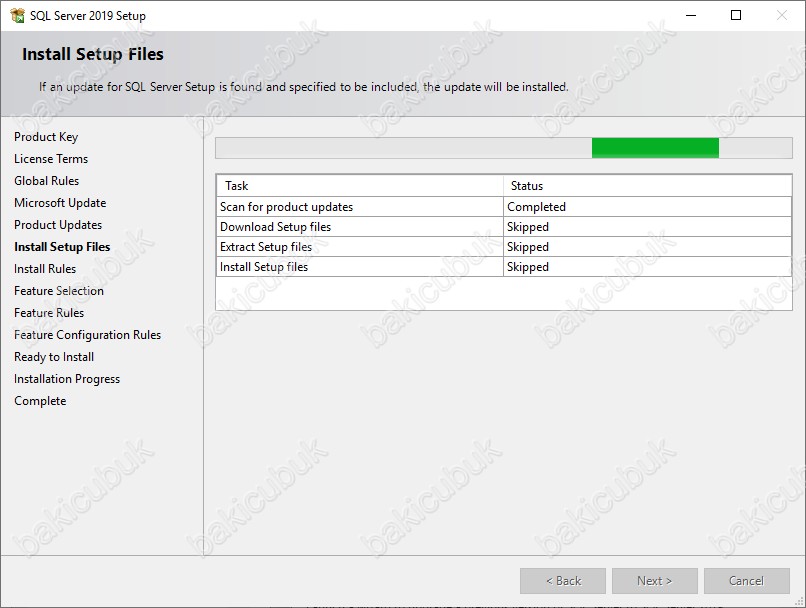The height and width of the screenshot is (608, 806).
Task: Select the Complete step
Action: tap(40, 401)
